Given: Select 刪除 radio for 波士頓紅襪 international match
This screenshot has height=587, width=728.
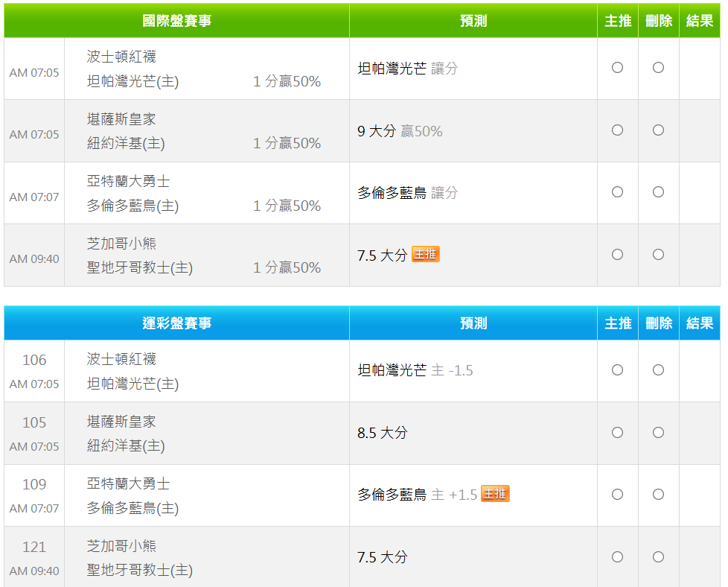Looking at the screenshot, I should coord(658,67).
